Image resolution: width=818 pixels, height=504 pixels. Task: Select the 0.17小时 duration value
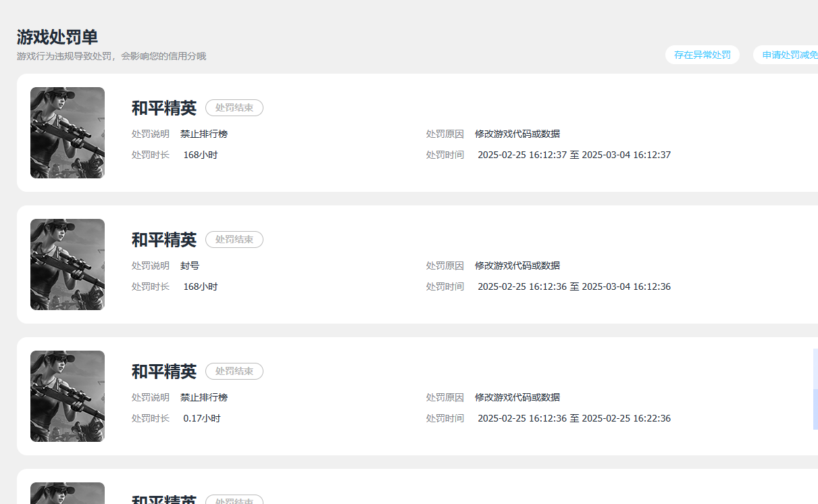pos(202,418)
